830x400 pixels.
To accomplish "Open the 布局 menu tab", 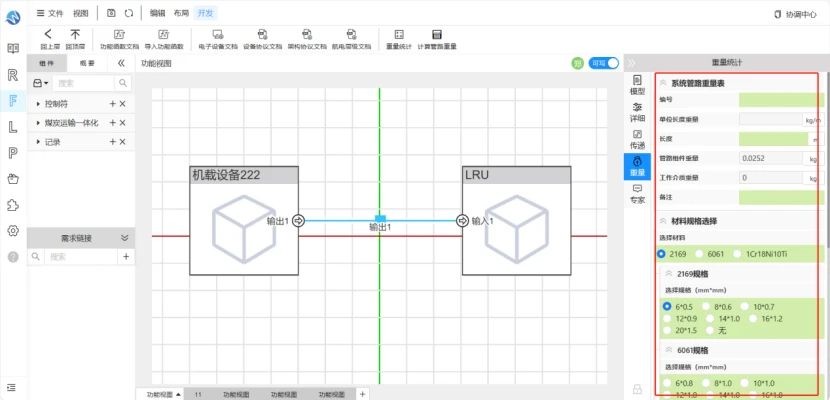I will coord(181,13).
